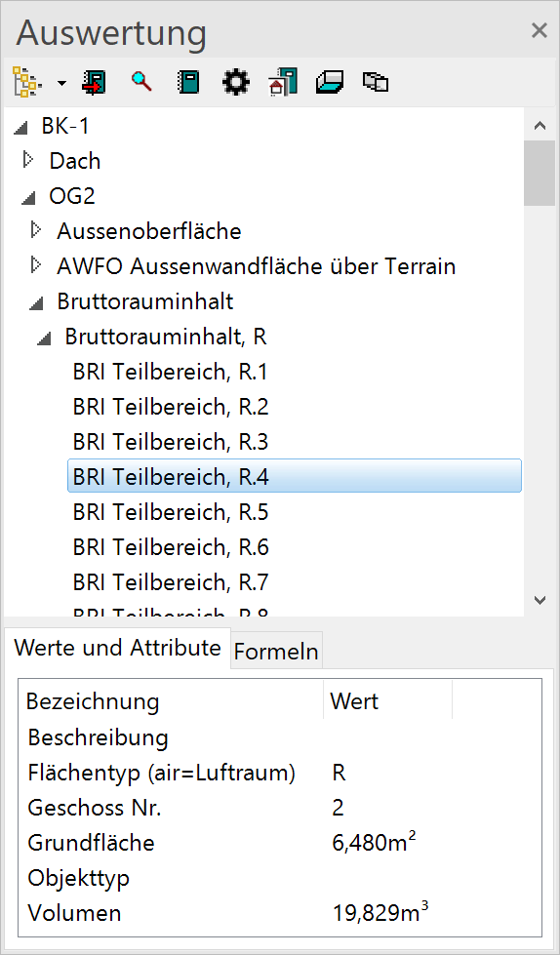Expand AWFO Aussenwandfläche über Terrain
This screenshot has width=560, height=955.
click(35, 265)
